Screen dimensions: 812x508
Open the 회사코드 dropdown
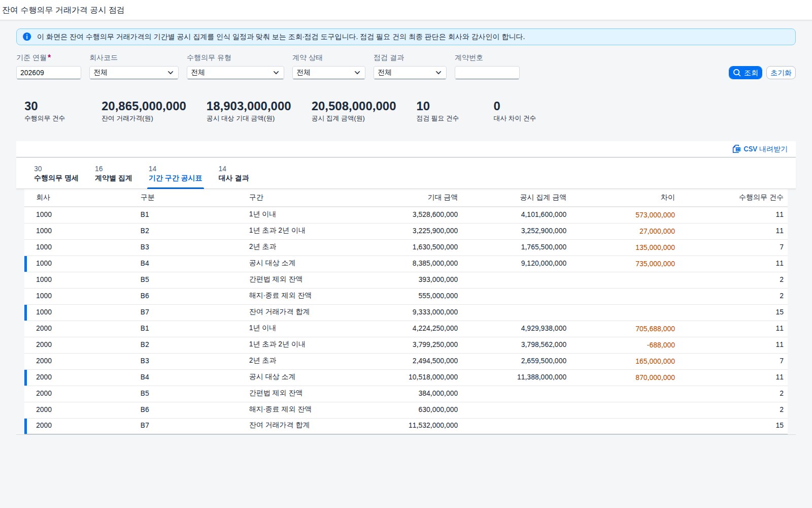(134, 73)
